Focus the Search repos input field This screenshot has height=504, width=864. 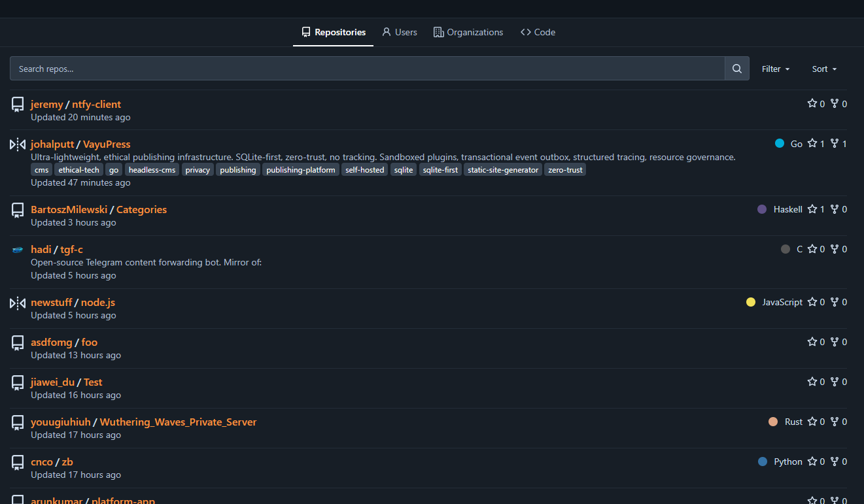pyautogui.click(x=367, y=69)
